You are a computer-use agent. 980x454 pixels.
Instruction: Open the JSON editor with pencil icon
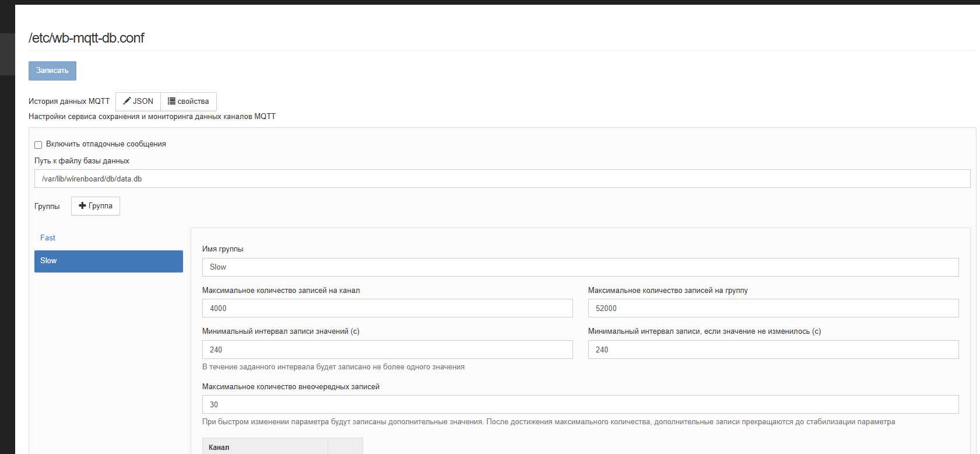(138, 102)
